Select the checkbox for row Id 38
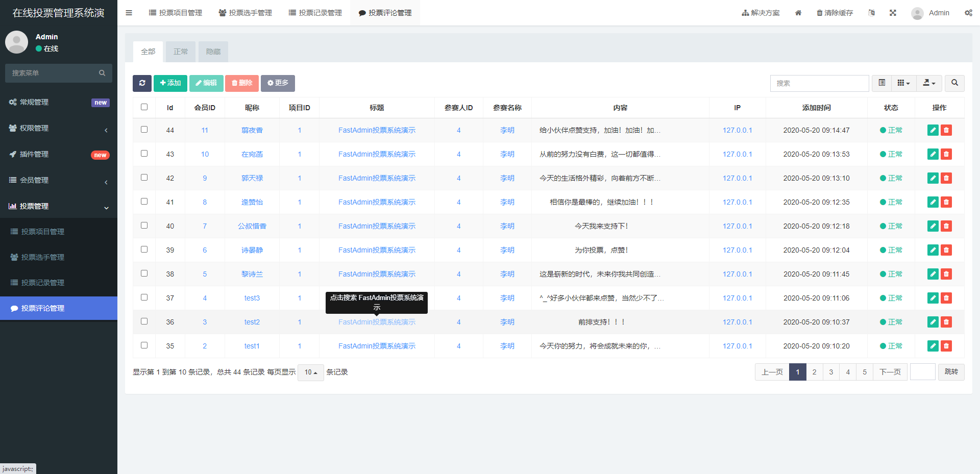 [144, 273]
